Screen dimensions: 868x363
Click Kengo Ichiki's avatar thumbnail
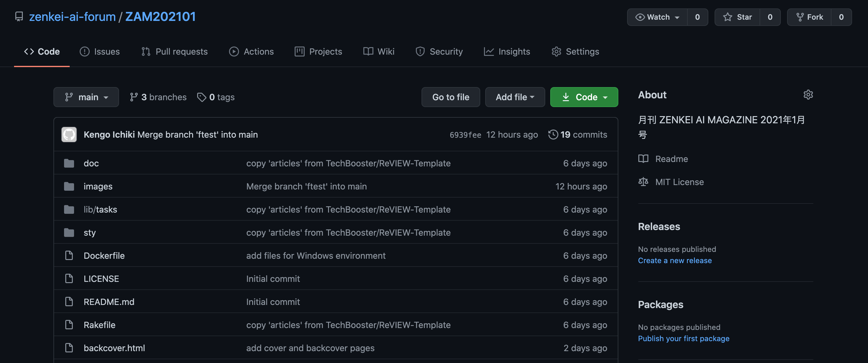click(69, 134)
